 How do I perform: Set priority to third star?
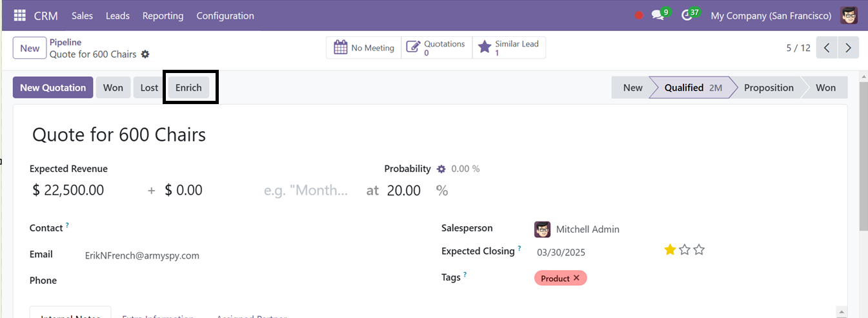pos(699,249)
